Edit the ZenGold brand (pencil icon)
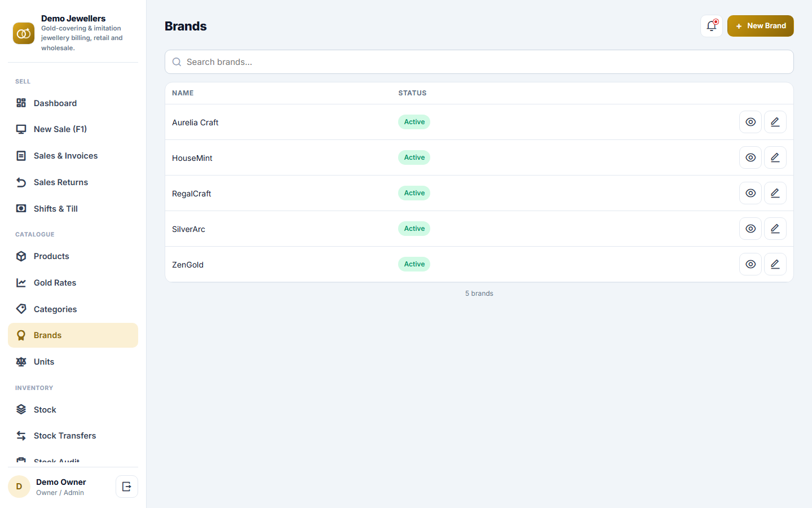Image resolution: width=812 pixels, height=508 pixels. click(775, 264)
